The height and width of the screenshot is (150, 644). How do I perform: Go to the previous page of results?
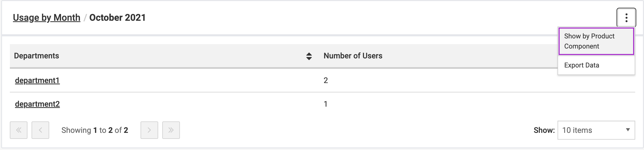pos(40,130)
